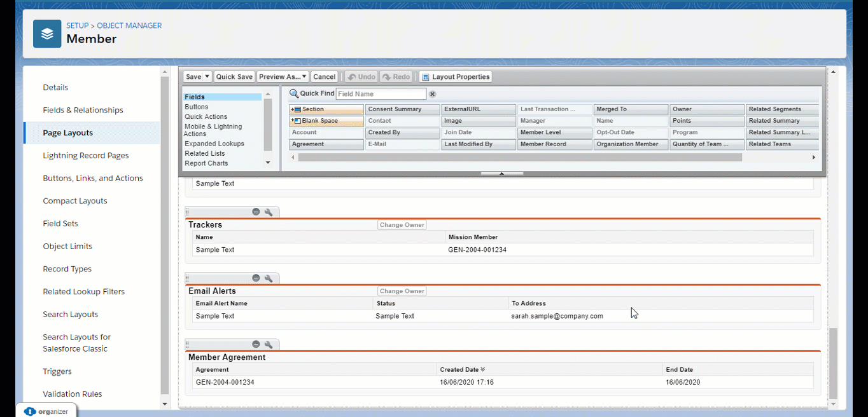Screen dimensions: 868x417
Task: Focus the Quick Find field name box
Action: (x=381, y=94)
